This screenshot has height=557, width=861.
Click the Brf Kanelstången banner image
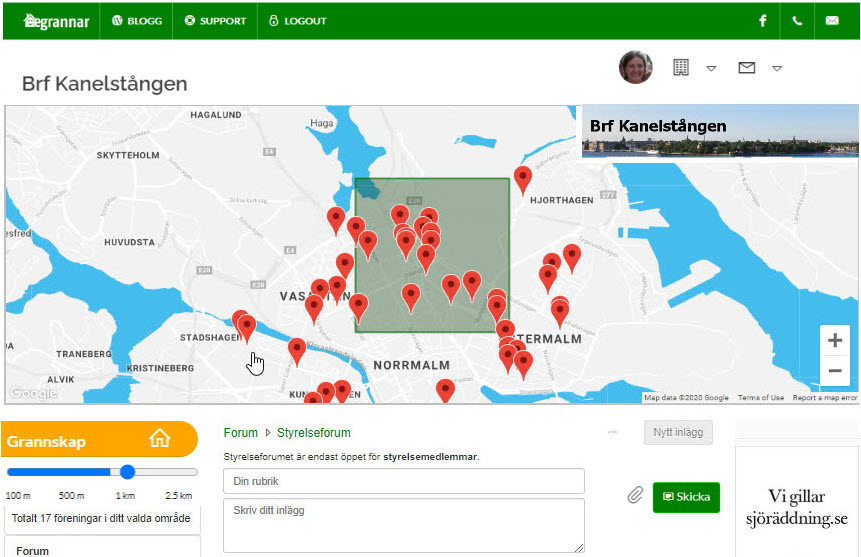720,131
